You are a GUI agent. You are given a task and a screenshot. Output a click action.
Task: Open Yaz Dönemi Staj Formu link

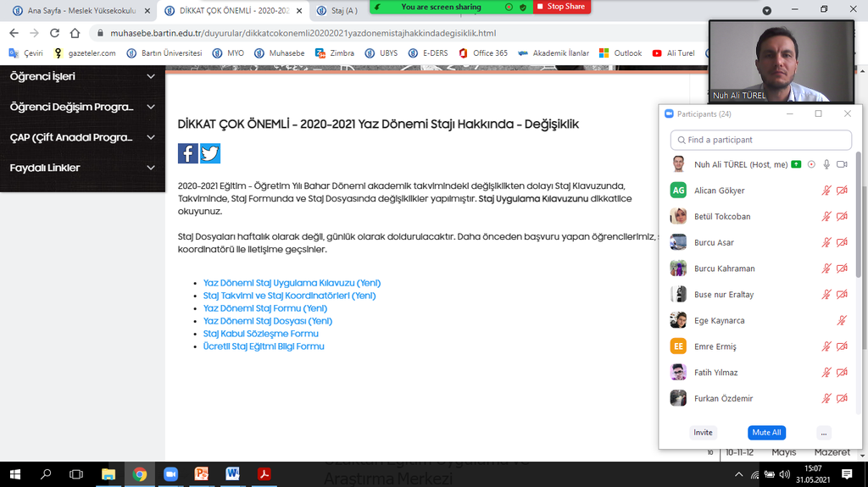click(265, 308)
